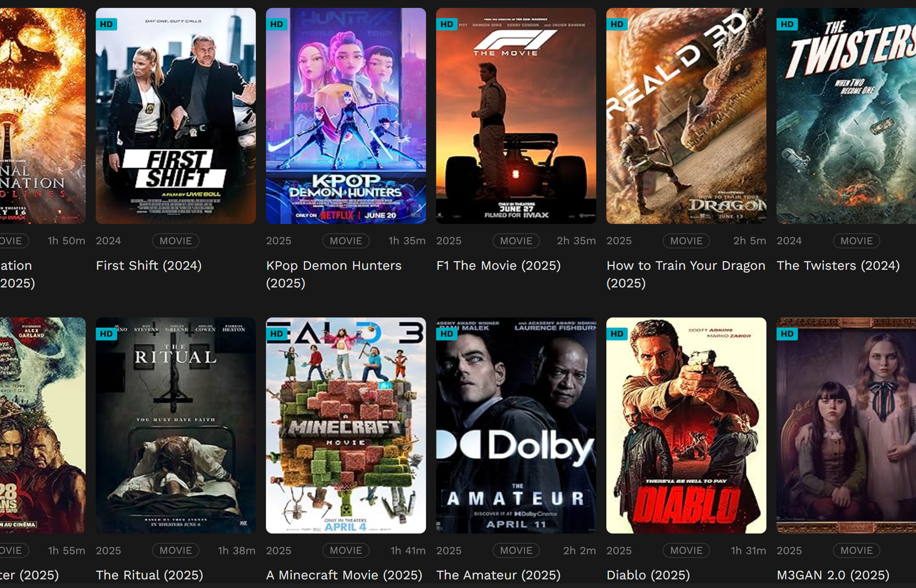Open the KPop Demon Hunters (2025) title link
This screenshot has height=588, width=916.
[x=334, y=274]
